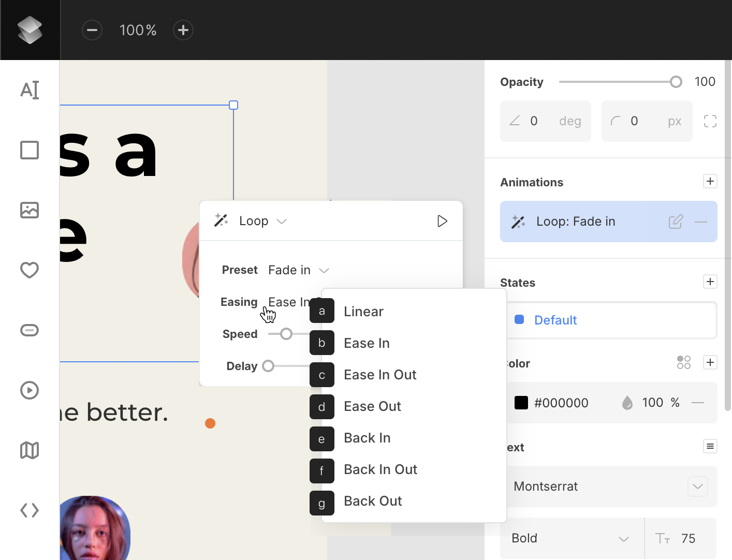This screenshot has width=732, height=560.
Task: Edit the Loop: Fade in animation
Action: pyautogui.click(x=676, y=222)
